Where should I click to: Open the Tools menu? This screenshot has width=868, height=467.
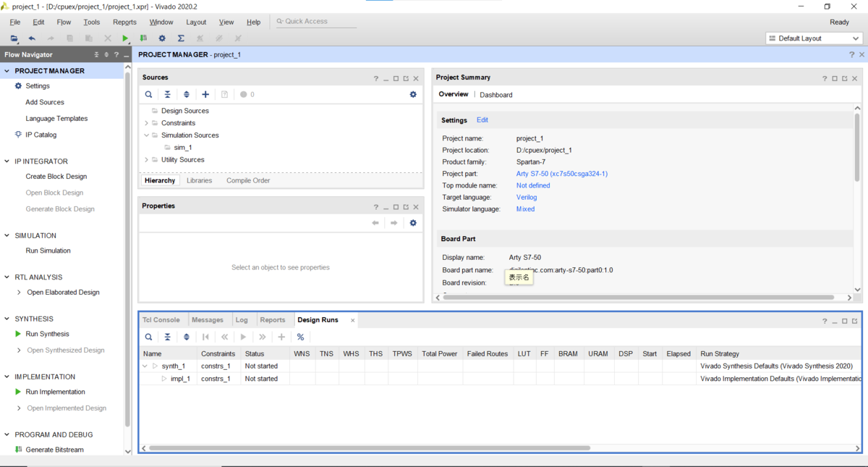pos(91,22)
